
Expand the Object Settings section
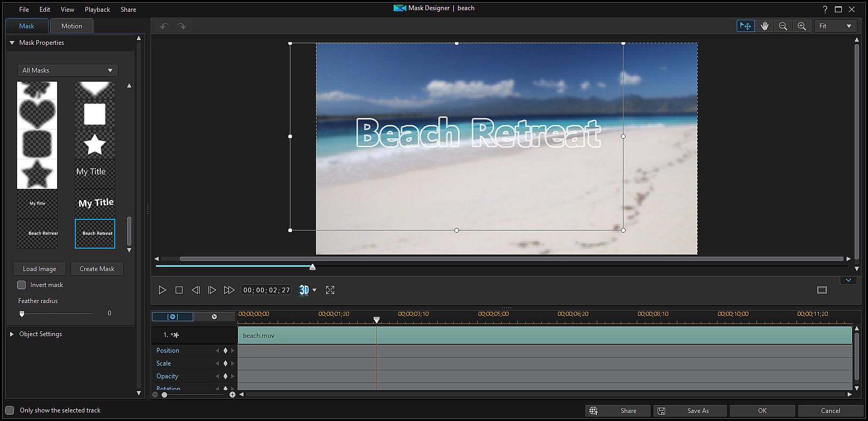[x=12, y=334]
